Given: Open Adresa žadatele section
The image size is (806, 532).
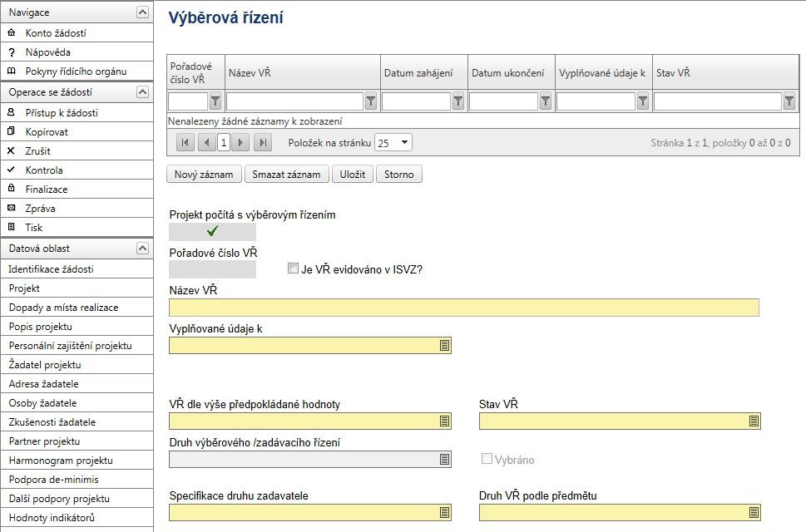Looking at the screenshot, I should point(77,383).
